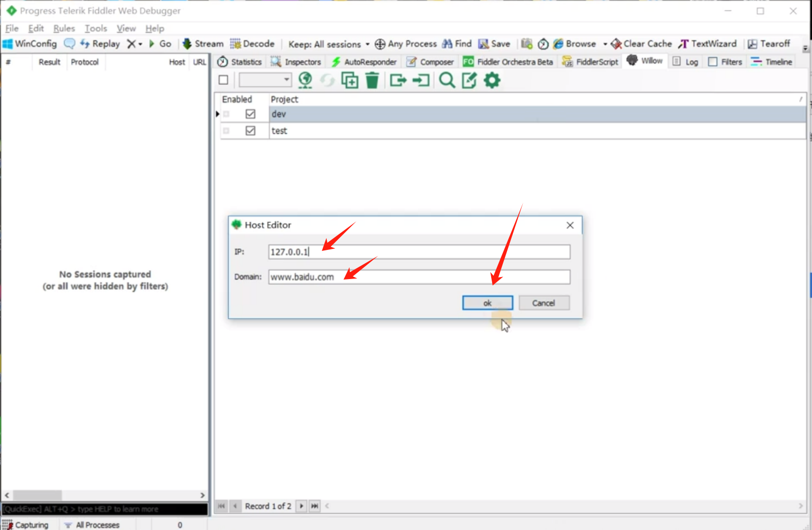Open the Rules menu
The height and width of the screenshot is (530, 812).
[x=64, y=28]
